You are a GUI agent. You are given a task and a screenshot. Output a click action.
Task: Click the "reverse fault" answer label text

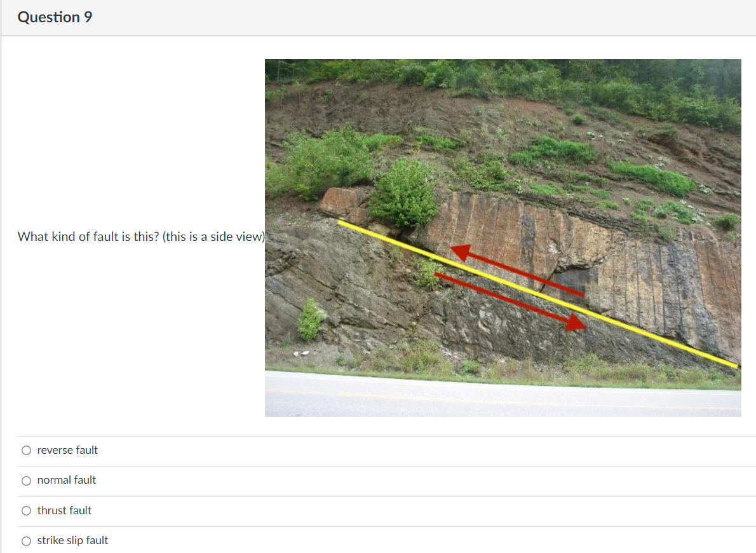(x=67, y=450)
